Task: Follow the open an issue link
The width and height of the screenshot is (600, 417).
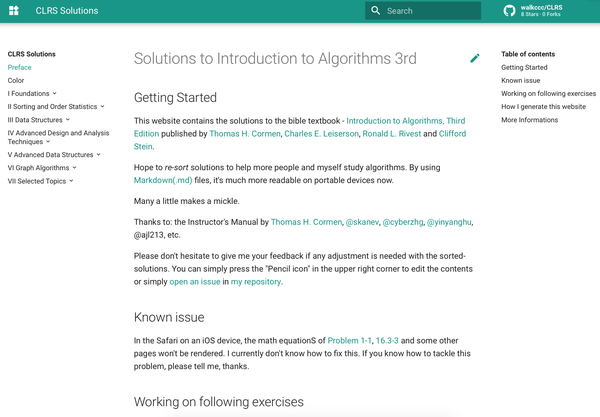Action: [197, 282]
